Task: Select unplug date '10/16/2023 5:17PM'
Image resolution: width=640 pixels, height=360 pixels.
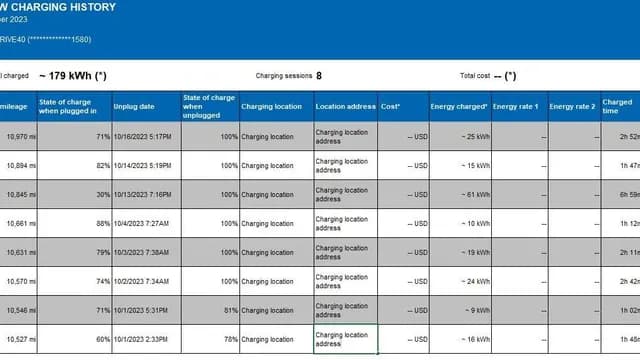Action: [x=147, y=136]
